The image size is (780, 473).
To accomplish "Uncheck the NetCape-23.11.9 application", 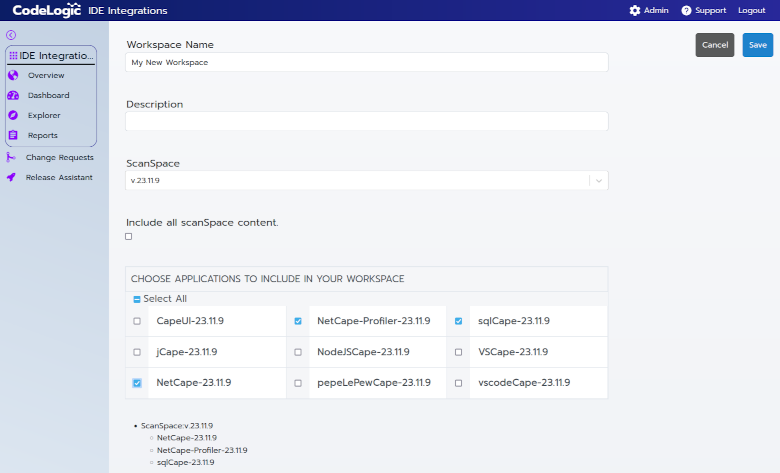I will point(137,383).
